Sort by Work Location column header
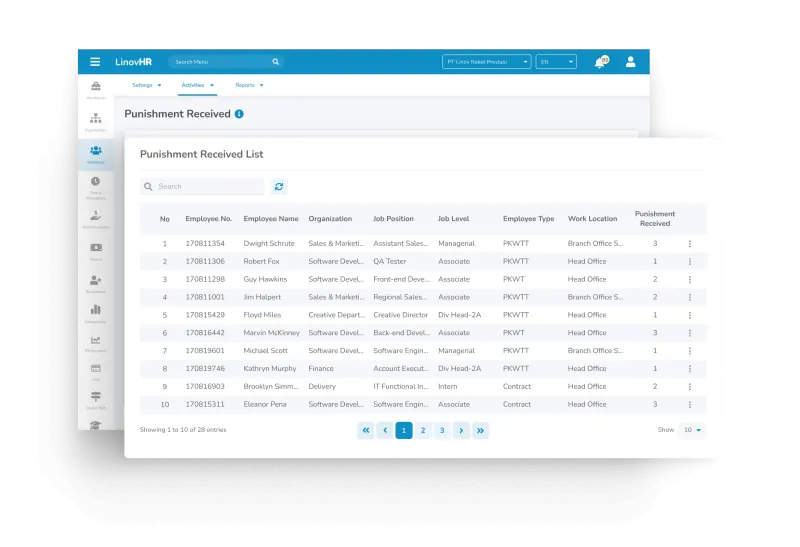Viewport: 800px width, 547px height. click(592, 218)
